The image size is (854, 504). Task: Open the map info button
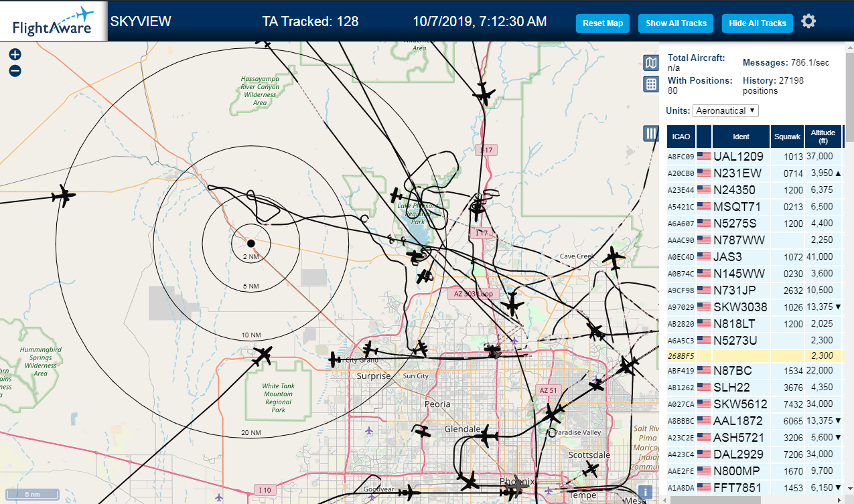point(644,493)
